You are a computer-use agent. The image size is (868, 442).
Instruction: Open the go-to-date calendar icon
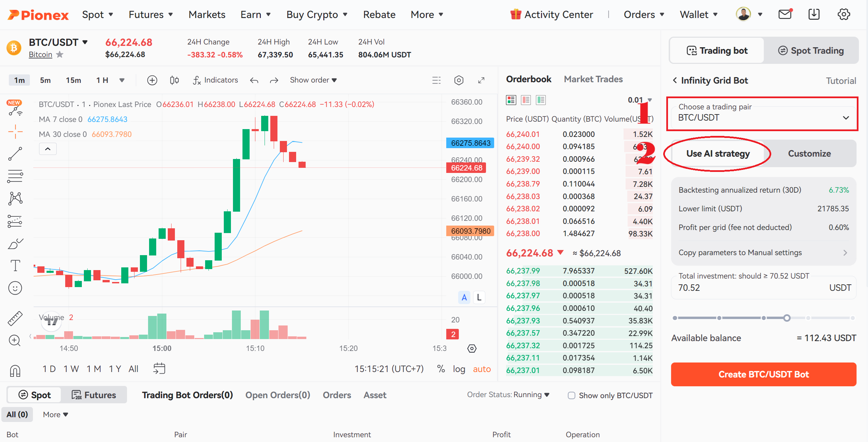(x=159, y=368)
